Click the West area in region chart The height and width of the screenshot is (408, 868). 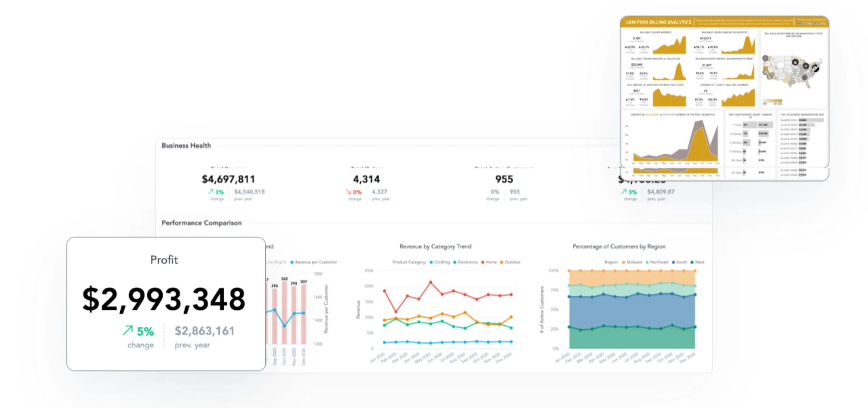(632, 338)
